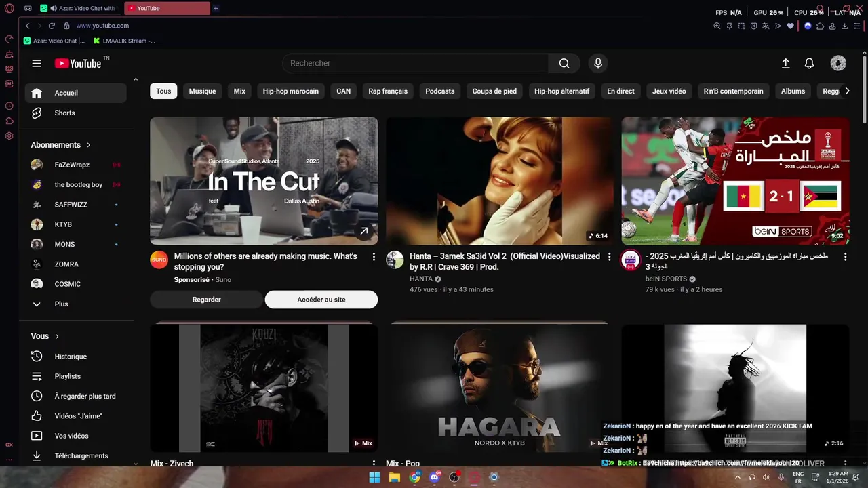Open the Shorts sidebar entry
Screen dimensions: 868x488
[76, 113]
